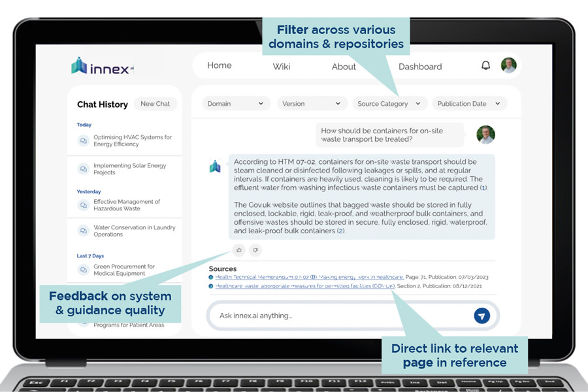Follow citation reference (1) in the answer
The image size is (588, 392).
pos(483,188)
